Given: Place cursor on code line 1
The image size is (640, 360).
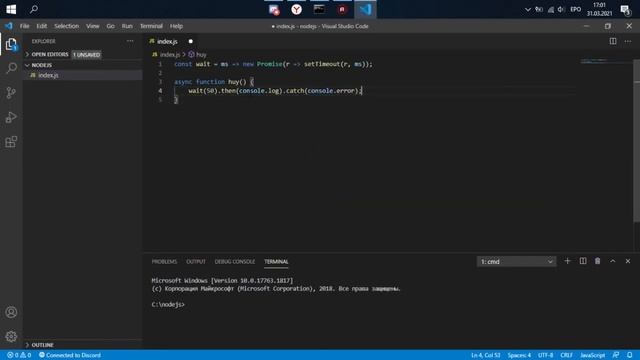Looking at the screenshot, I should coord(273,64).
